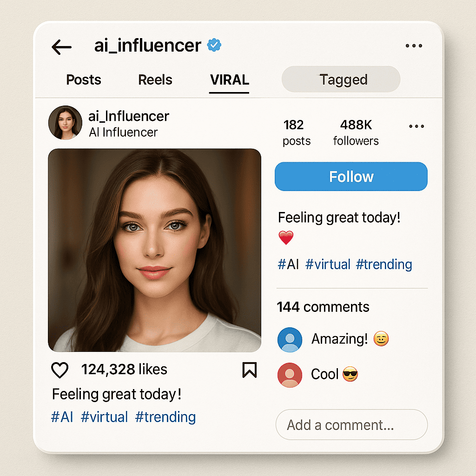Screen dimensions: 476x476
Task: Open the #virtual hashtag below the likes count
Action: [104, 417]
